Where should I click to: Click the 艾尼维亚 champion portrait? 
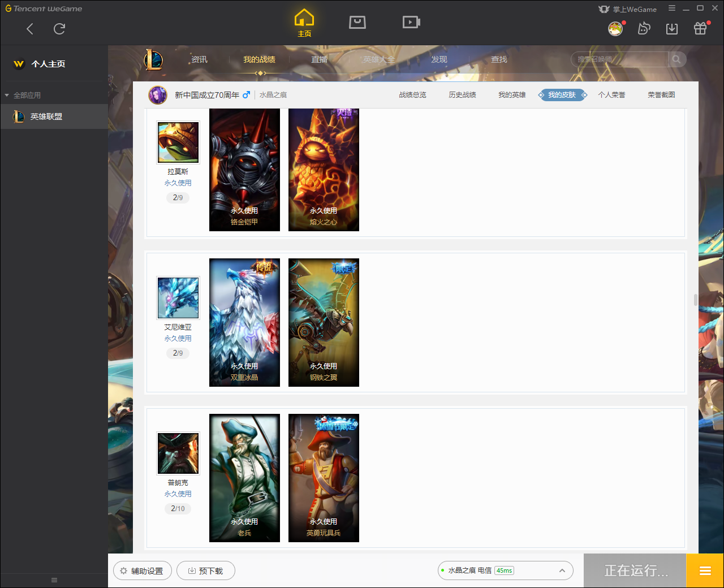point(178,298)
